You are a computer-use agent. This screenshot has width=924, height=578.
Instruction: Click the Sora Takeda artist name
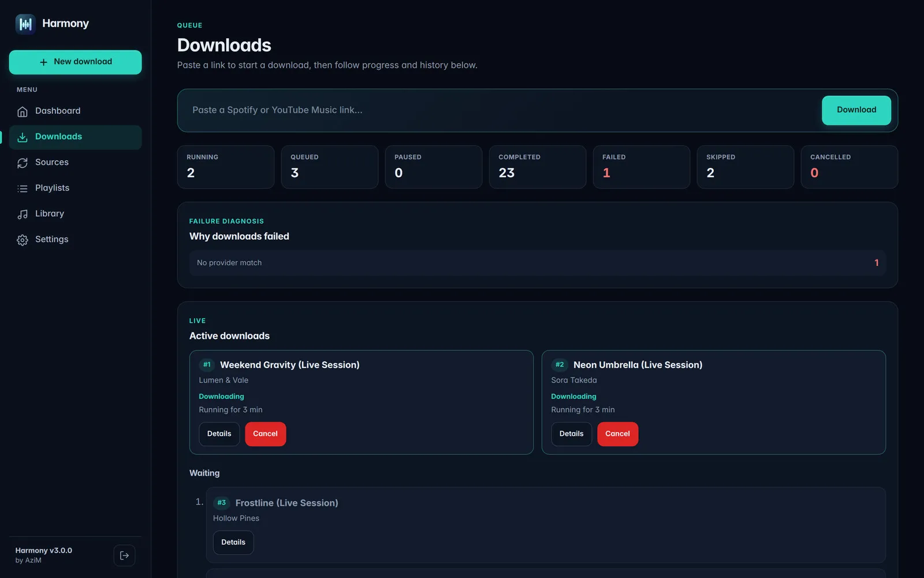coord(574,380)
